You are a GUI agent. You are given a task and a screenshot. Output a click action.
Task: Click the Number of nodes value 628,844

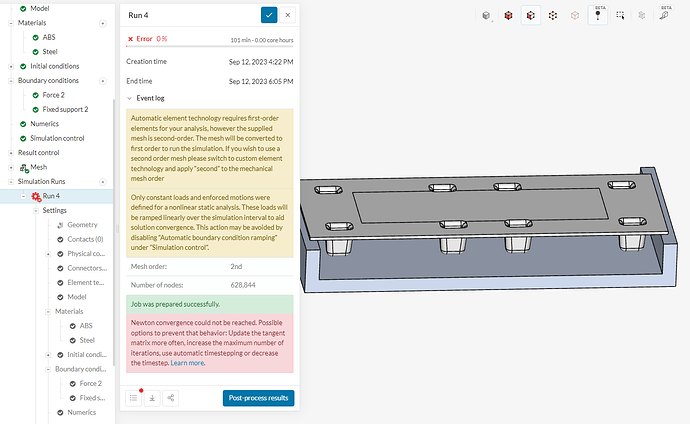coord(243,285)
